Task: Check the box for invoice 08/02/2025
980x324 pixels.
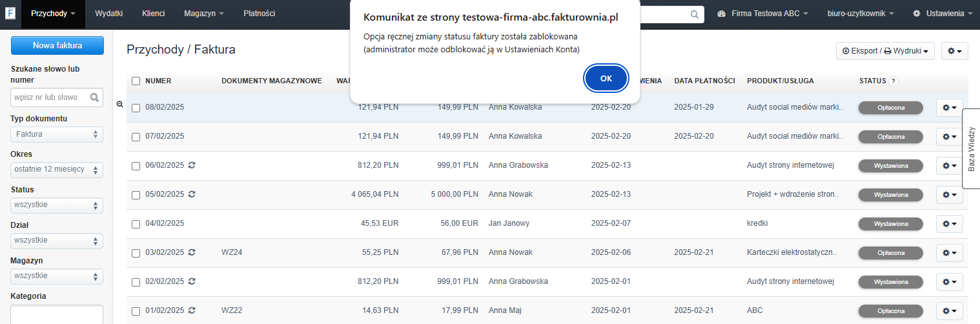Action: [136, 108]
